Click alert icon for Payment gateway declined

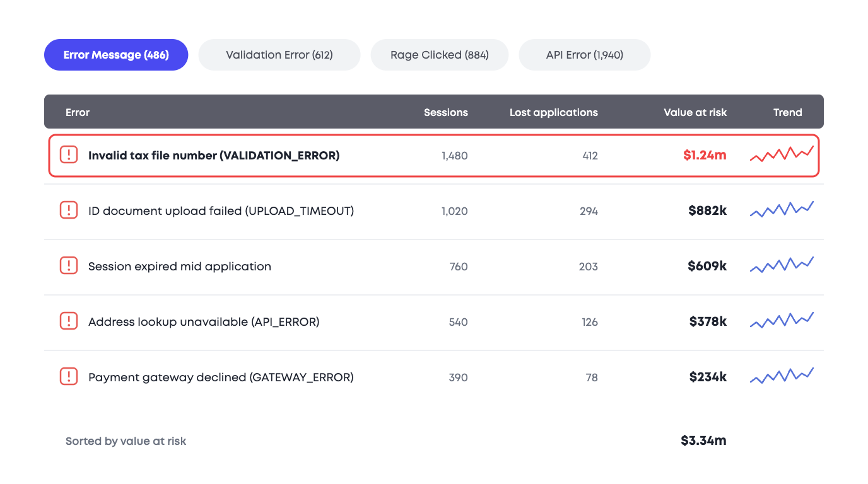coord(69,377)
